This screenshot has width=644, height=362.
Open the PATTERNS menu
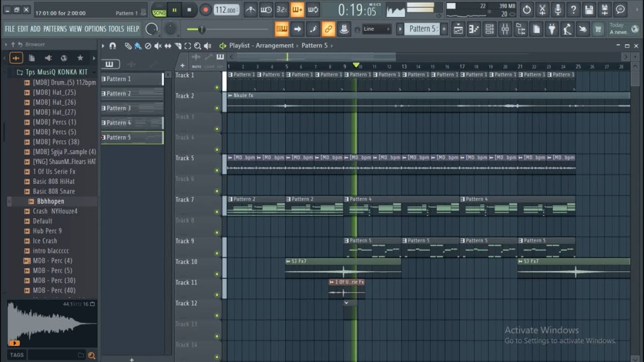click(x=55, y=29)
